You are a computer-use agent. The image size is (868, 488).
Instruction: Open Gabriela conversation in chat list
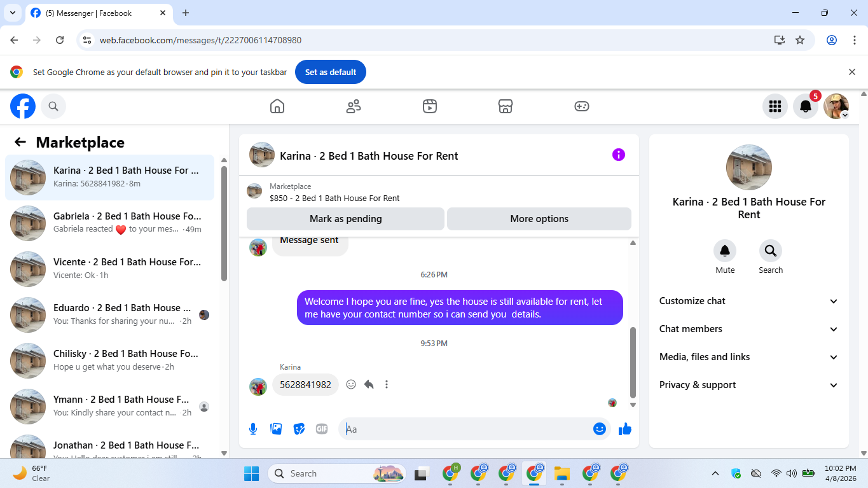109,223
